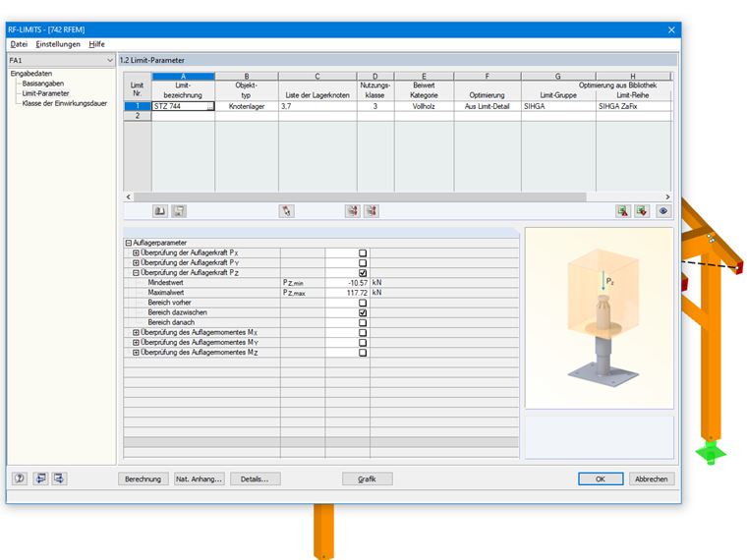Collapse the Auflagerparameter group

point(128,243)
